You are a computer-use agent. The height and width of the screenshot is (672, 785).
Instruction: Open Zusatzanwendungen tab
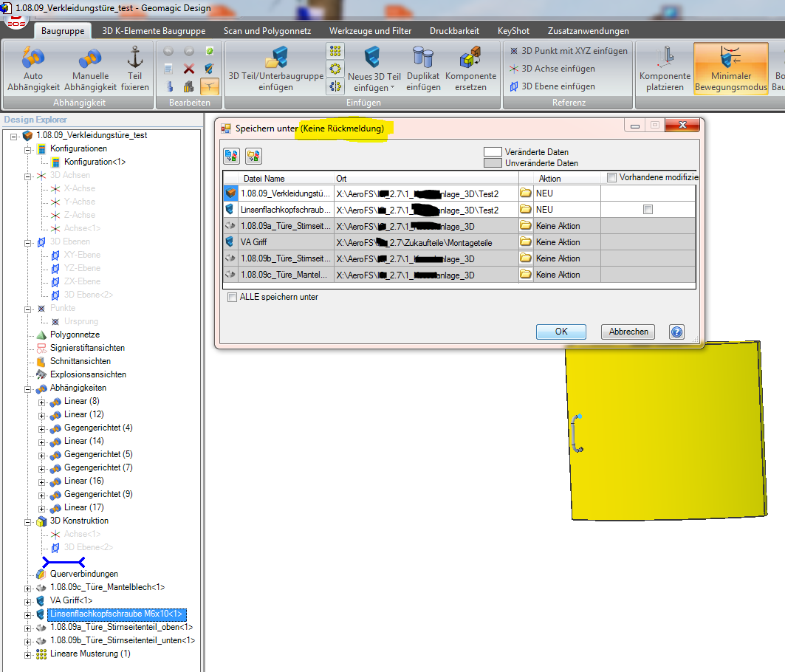(589, 31)
